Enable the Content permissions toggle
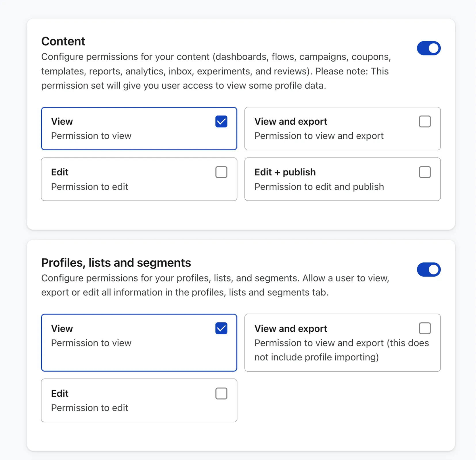Image resolution: width=476 pixels, height=460 pixels. point(429,48)
